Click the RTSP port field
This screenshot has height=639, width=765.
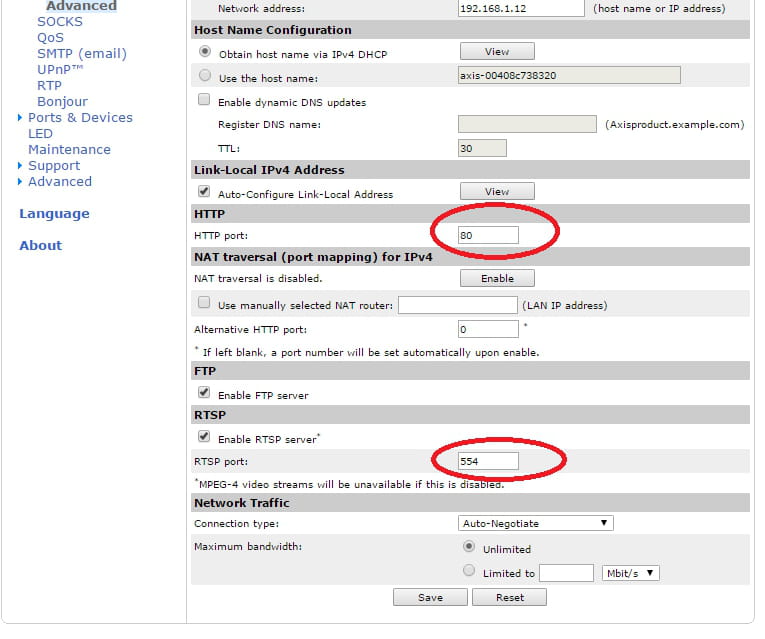coord(488,461)
